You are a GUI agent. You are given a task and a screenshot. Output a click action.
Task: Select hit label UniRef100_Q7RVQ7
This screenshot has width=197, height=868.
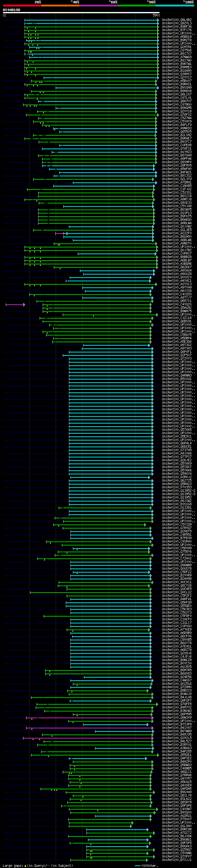pos(177,528)
